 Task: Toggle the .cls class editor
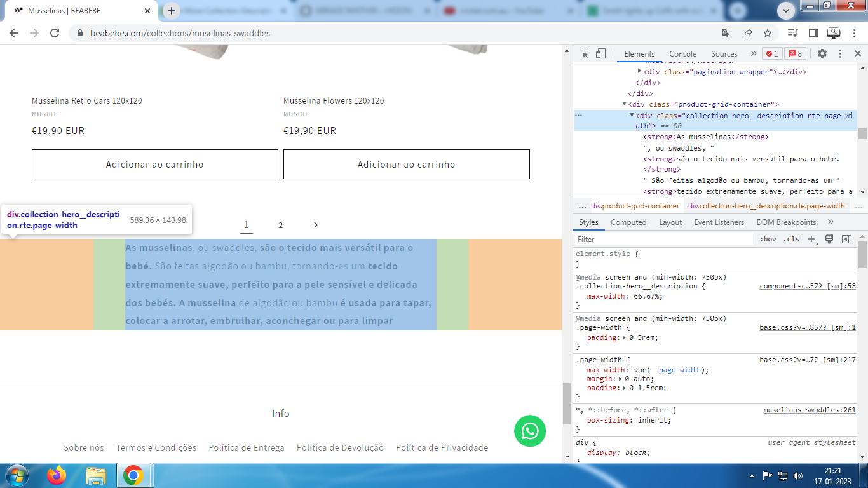(792, 240)
